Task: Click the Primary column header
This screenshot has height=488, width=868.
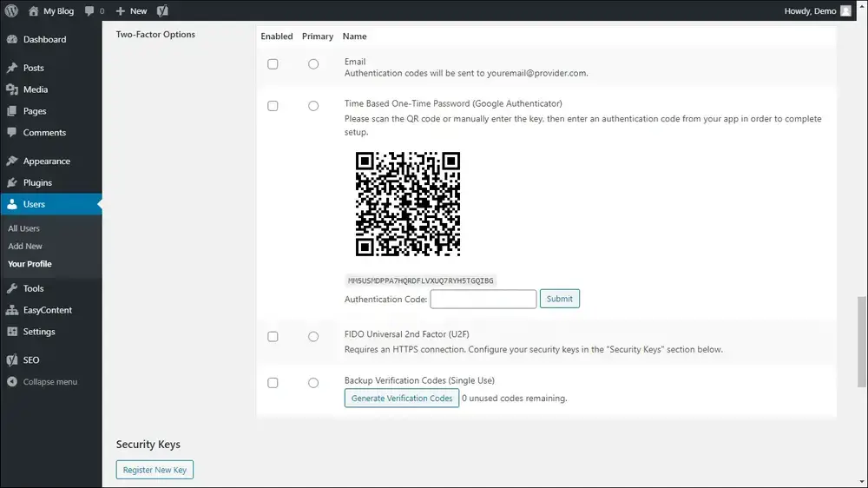Action: click(x=318, y=36)
